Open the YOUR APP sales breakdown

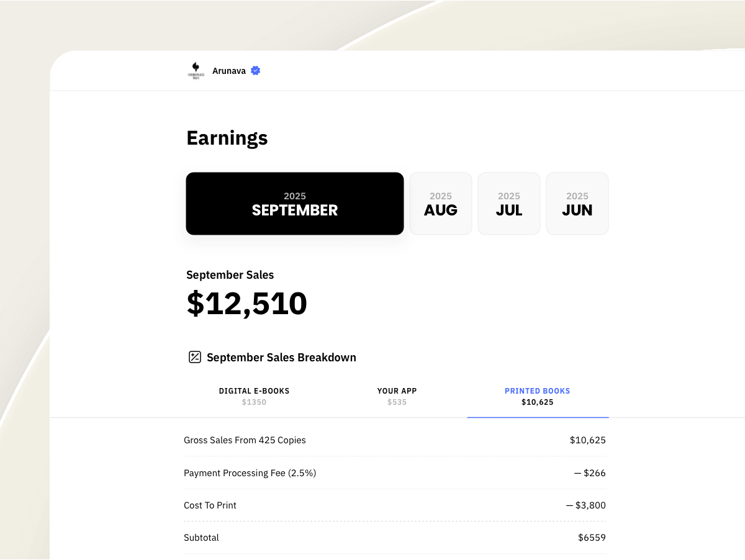pos(397,395)
